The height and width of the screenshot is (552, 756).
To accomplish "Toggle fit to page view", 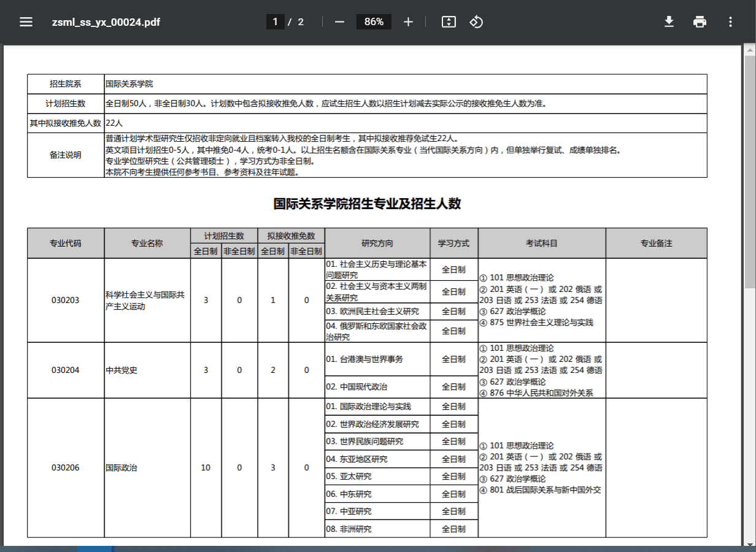I will (449, 22).
